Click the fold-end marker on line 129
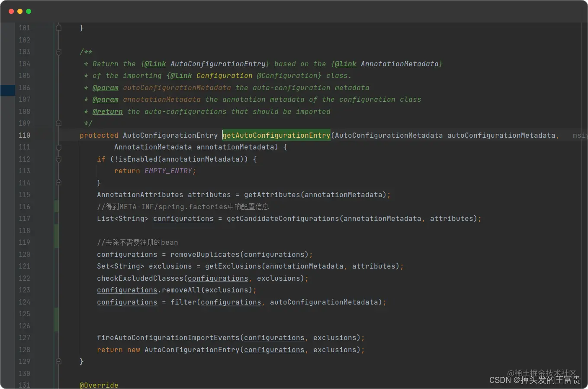This screenshot has width=588, height=389. click(x=59, y=362)
